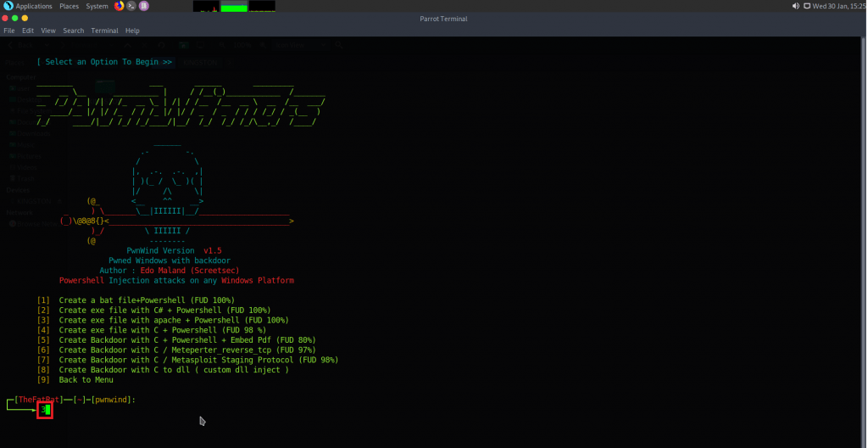Click option [1] Create a bat file+Powershell

click(x=136, y=300)
